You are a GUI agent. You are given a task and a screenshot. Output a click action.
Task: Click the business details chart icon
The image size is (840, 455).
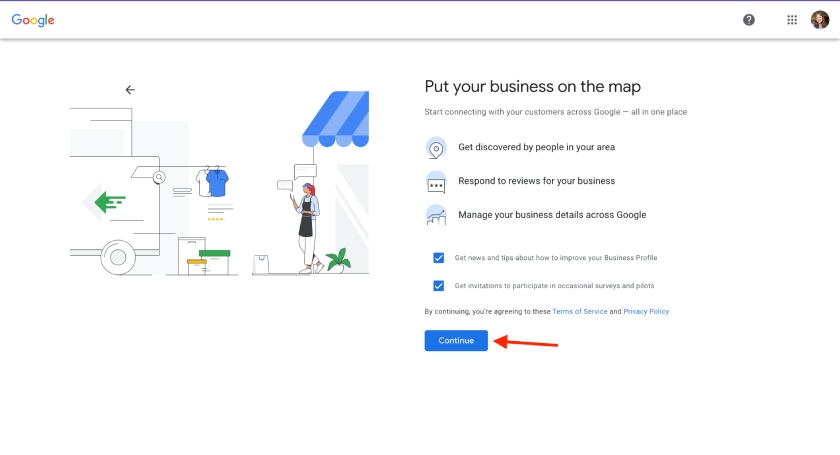tap(436, 215)
